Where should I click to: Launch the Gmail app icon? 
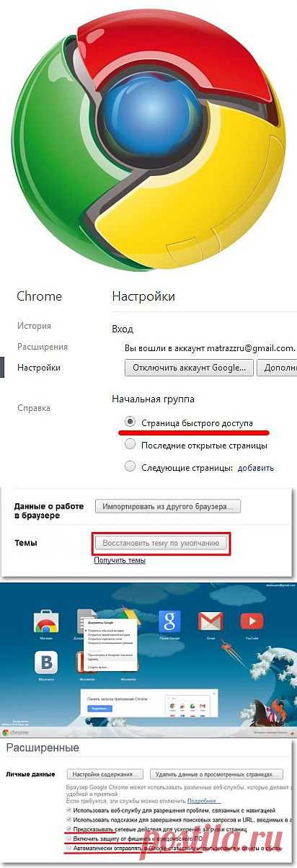[210, 621]
